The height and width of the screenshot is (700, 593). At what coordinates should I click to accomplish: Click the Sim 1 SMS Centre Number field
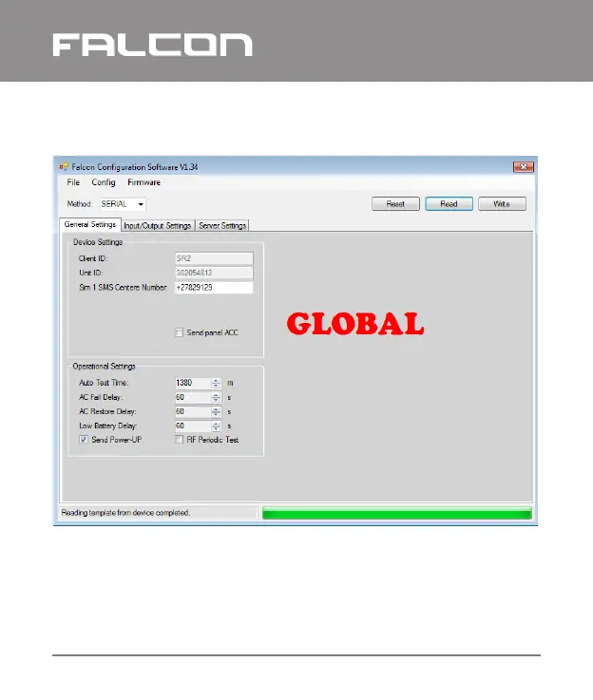214,288
